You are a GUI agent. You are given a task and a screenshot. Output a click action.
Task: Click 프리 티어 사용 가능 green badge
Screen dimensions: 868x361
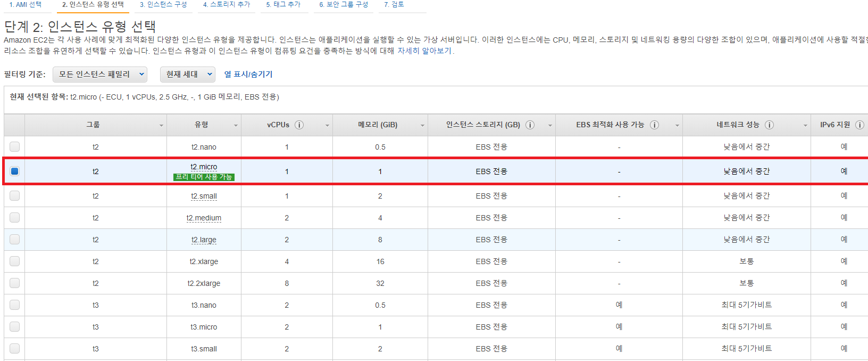[204, 177]
